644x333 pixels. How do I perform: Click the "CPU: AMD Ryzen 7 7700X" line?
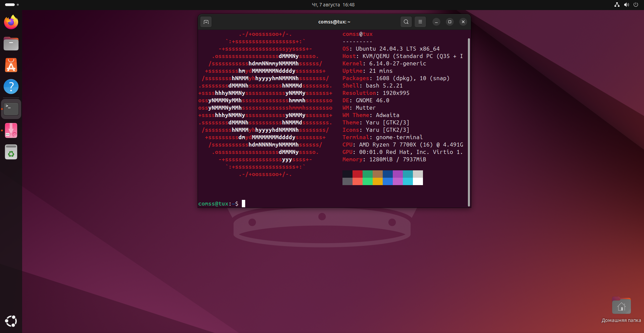click(403, 145)
